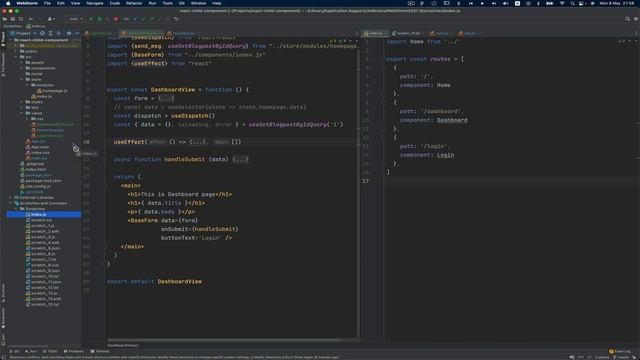Switch to the active DashboardView editor tab

coord(142,33)
